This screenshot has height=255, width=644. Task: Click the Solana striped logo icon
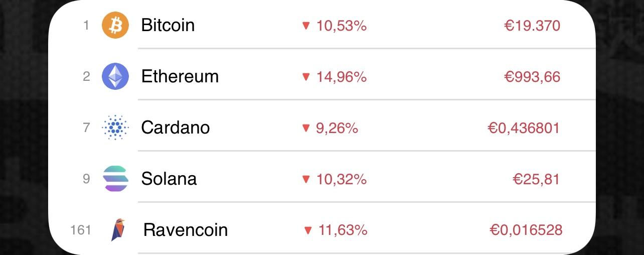(x=115, y=179)
